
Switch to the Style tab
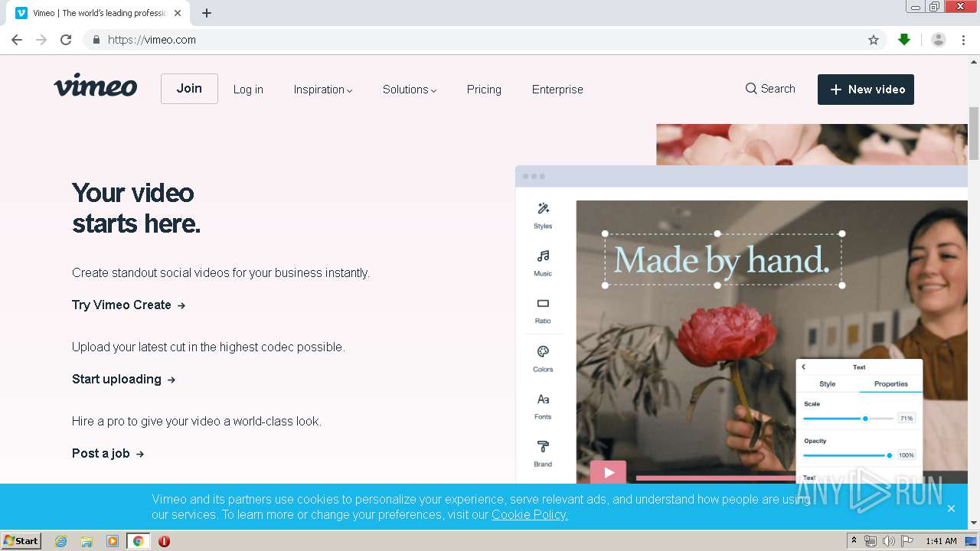click(828, 383)
